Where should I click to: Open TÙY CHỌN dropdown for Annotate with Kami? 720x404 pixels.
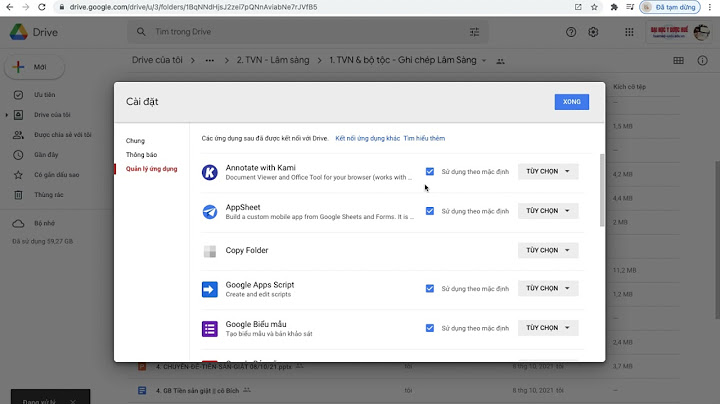(548, 172)
